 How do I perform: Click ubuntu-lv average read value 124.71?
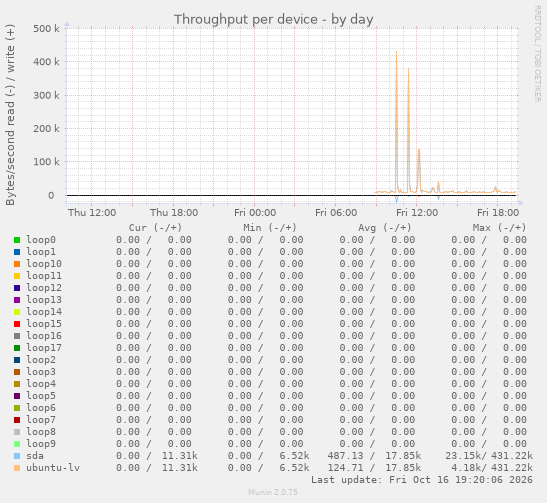[345, 468]
